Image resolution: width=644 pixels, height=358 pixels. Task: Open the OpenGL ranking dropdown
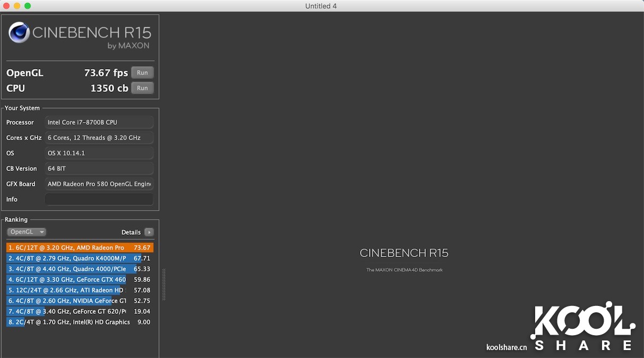tap(27, 232)
